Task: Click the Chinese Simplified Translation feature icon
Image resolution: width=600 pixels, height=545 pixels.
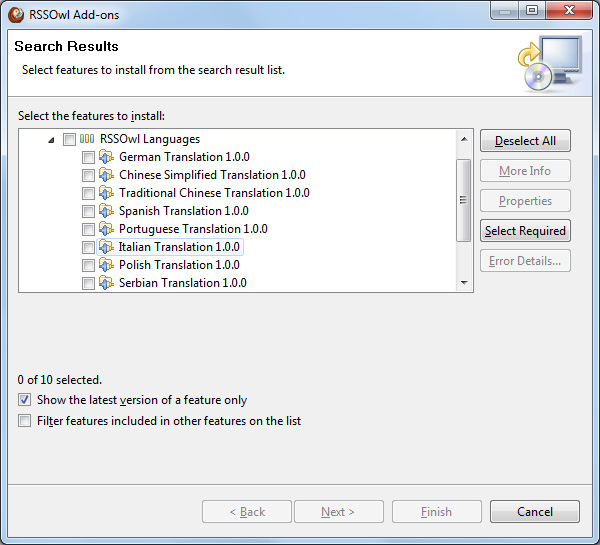Action: [106, 175]
